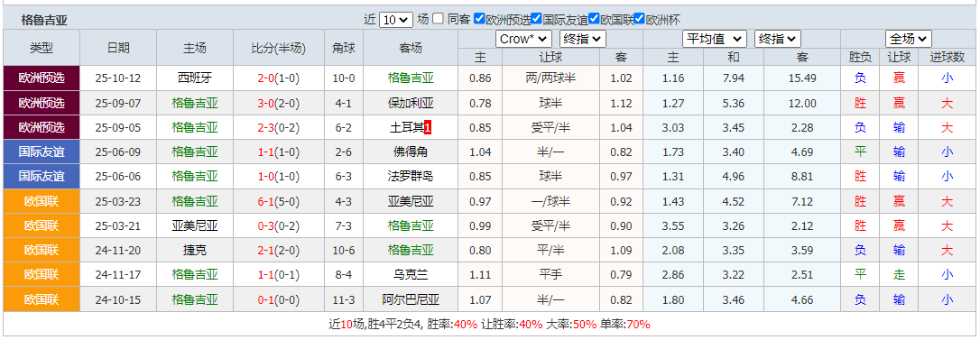Click the 阿尔巴尼亚 team name
980x340 pixels.
click(x=411, y=300)
